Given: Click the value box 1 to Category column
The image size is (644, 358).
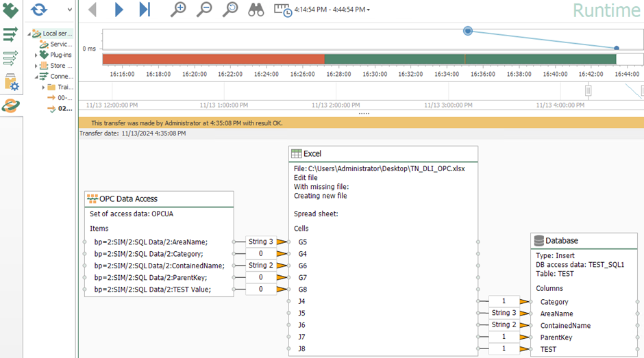Looking at the screenshot, I should click(504, 301).
